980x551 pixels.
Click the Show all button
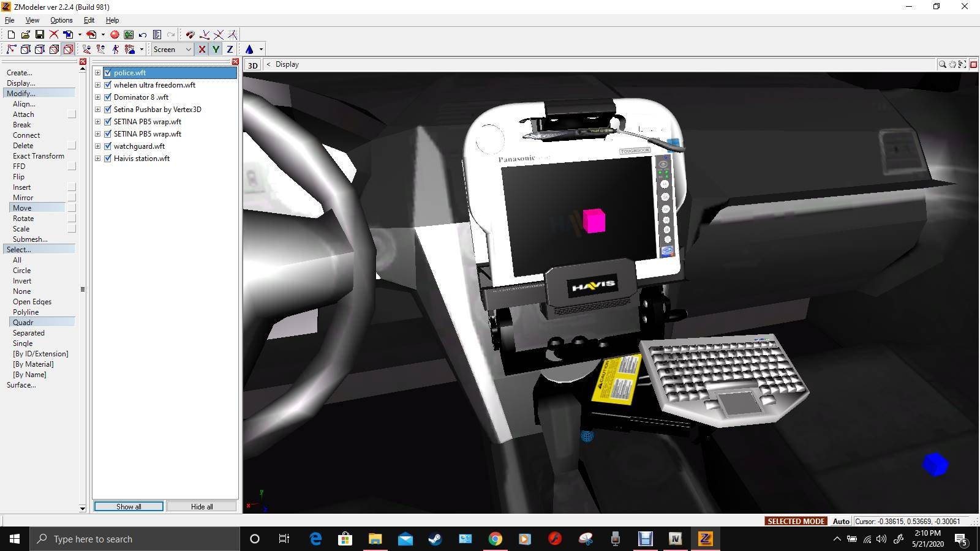129,506
